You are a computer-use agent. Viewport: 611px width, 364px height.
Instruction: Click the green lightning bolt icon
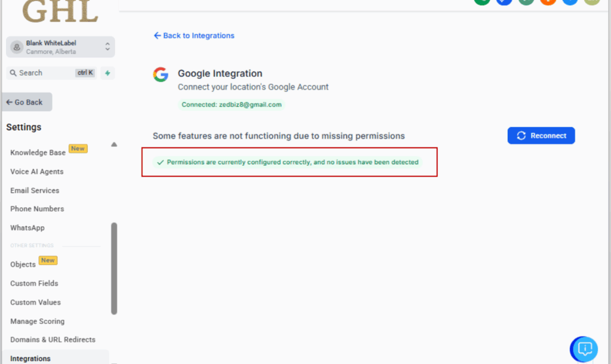click(x=107, y=73)
